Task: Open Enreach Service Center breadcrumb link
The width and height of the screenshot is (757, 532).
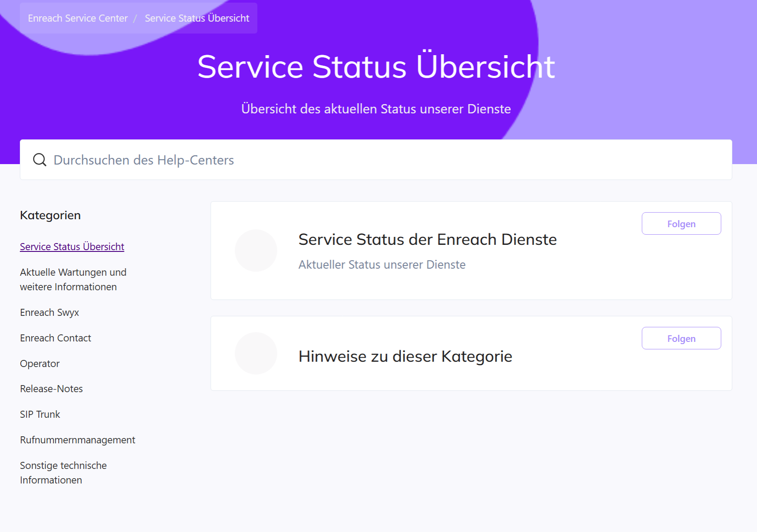Action: click(78, 18)
